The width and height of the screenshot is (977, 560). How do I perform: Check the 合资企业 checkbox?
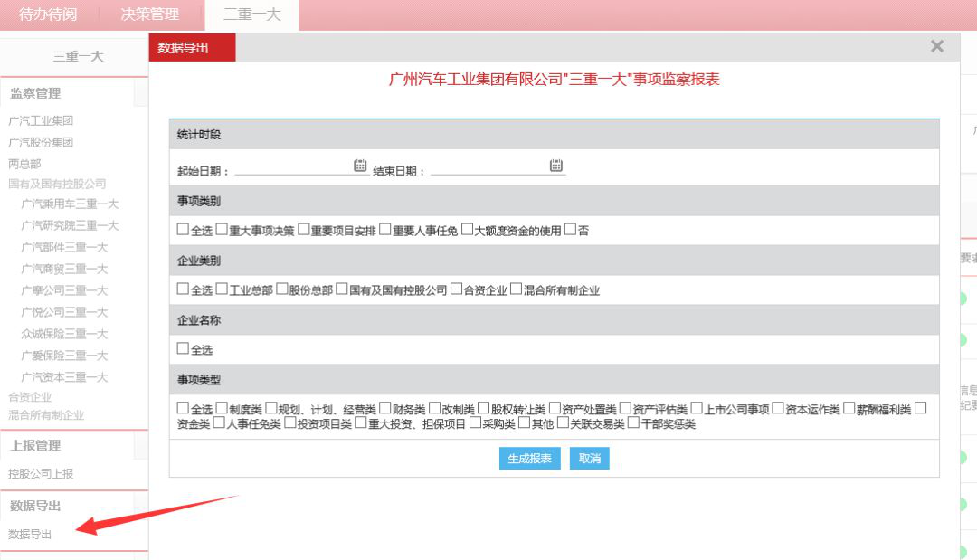(456, 289)
